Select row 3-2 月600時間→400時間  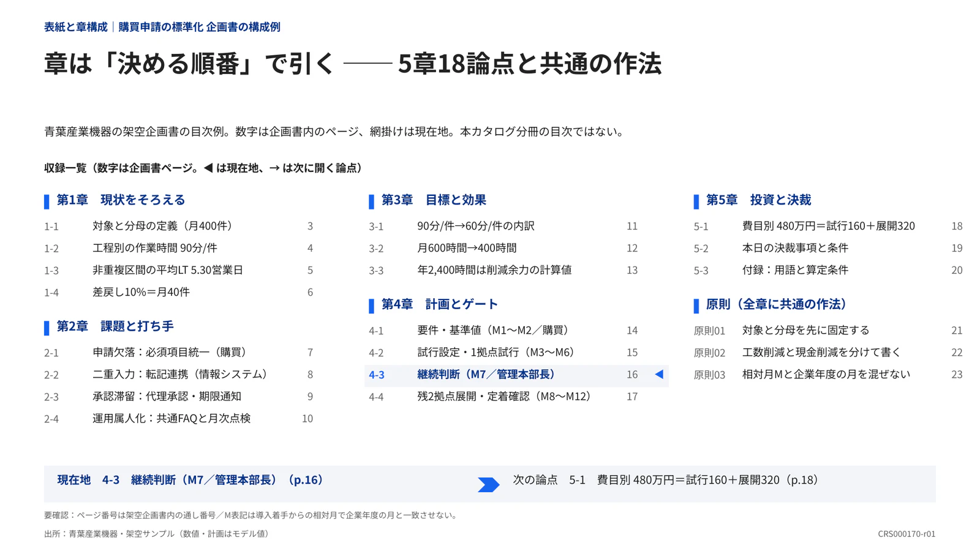pos(503,248)
